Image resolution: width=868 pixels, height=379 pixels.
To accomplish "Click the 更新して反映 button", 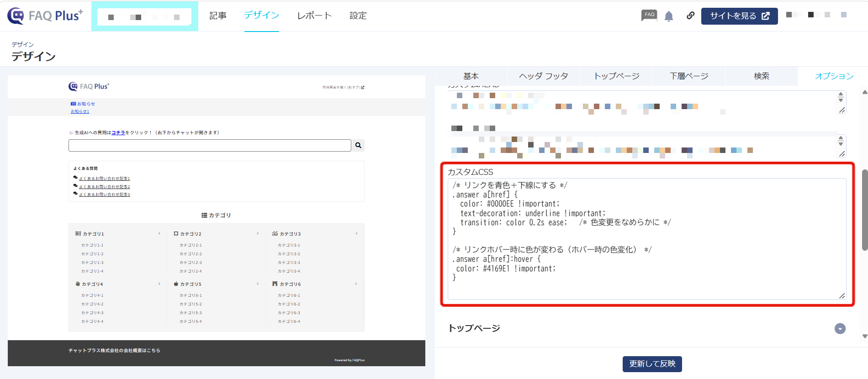I will [652, 364].
